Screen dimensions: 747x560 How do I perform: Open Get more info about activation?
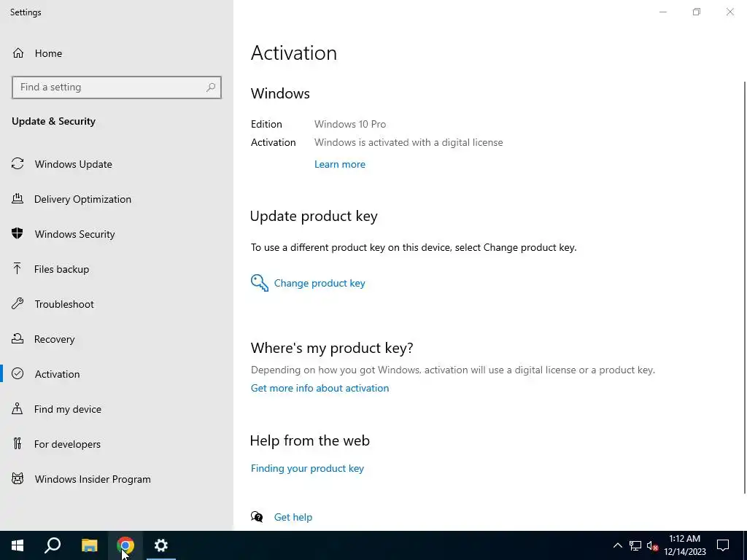pyautogui.click(x=320, y=388)
